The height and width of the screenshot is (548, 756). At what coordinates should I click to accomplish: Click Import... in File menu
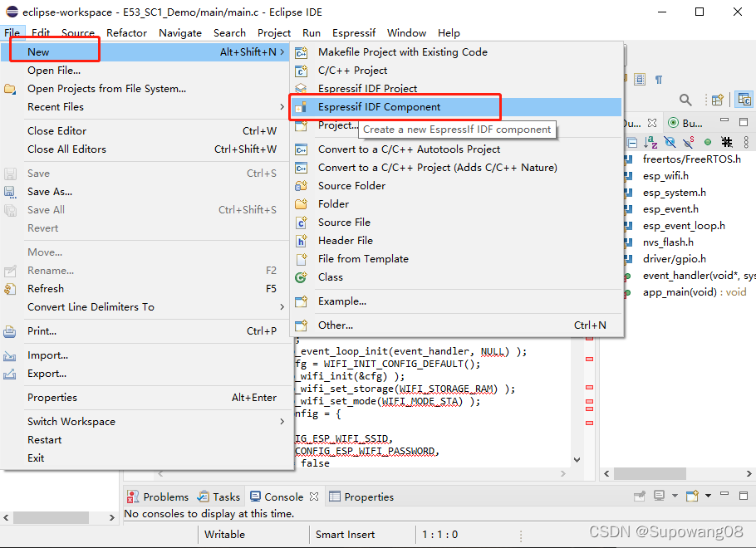point(145,355)
